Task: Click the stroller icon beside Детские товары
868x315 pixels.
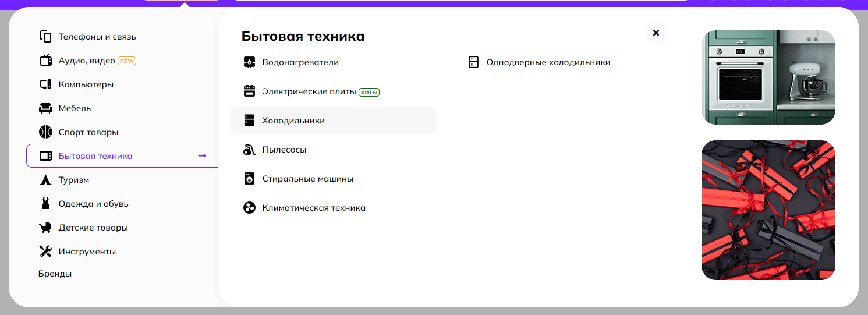Action: 45,228
